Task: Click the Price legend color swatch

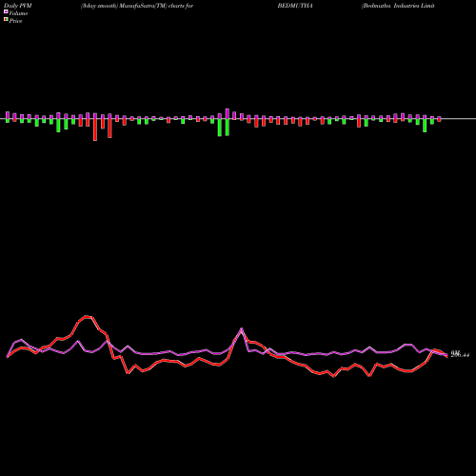Action: tap(6, 20)
